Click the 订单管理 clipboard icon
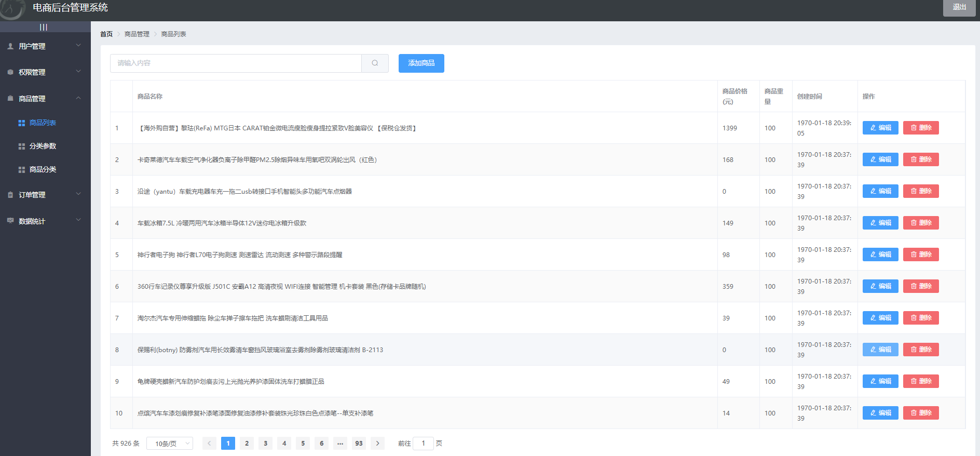980x456 pixels. tap(10, 195)
